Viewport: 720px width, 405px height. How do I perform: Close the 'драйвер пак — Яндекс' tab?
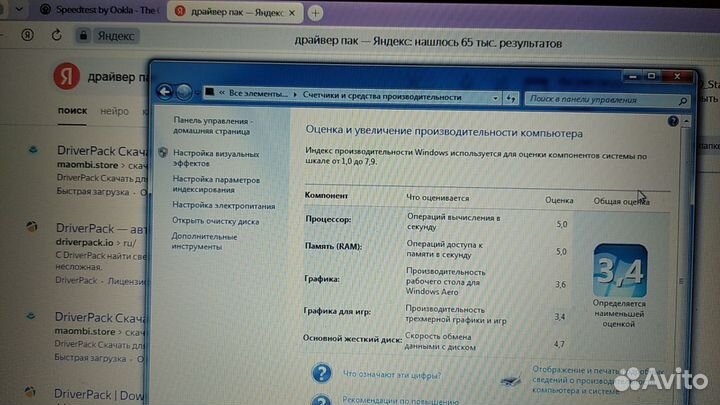click(292, 13)
